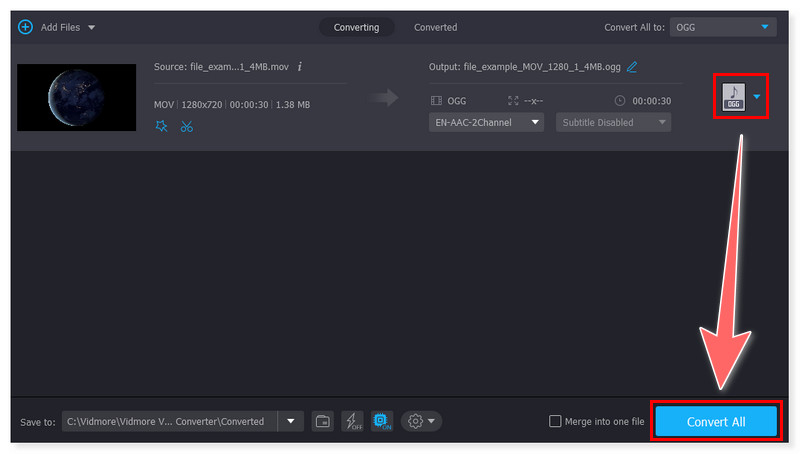Toggle the lightning acceleration OFF button
The width and height of the screenshot is (800, 454).
click(x=352, y=421)
